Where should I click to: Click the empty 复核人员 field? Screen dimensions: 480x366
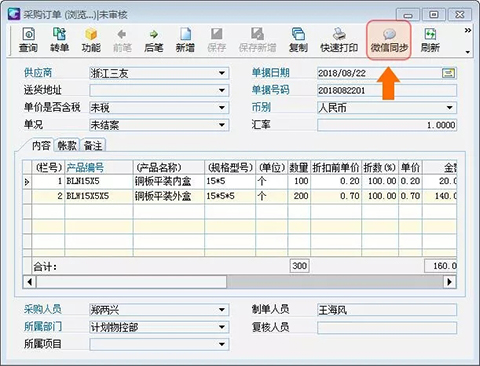[387, 328]
